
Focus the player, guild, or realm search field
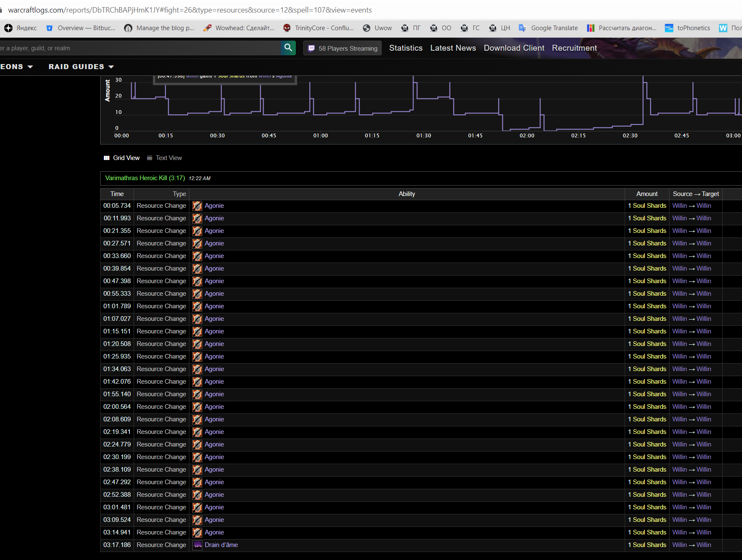138,48
